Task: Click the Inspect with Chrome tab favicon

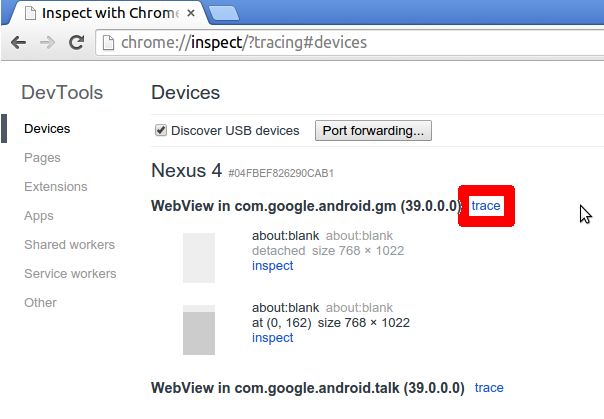Action: point(30,13)
